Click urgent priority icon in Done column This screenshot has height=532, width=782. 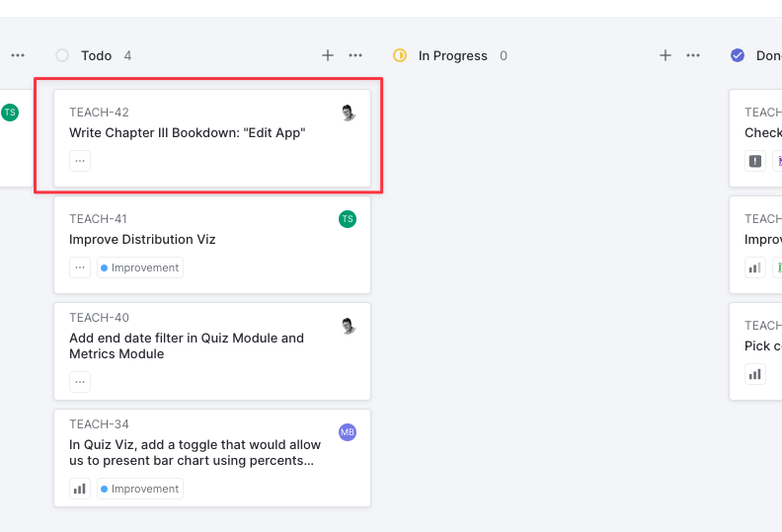[x=755, y=160]
